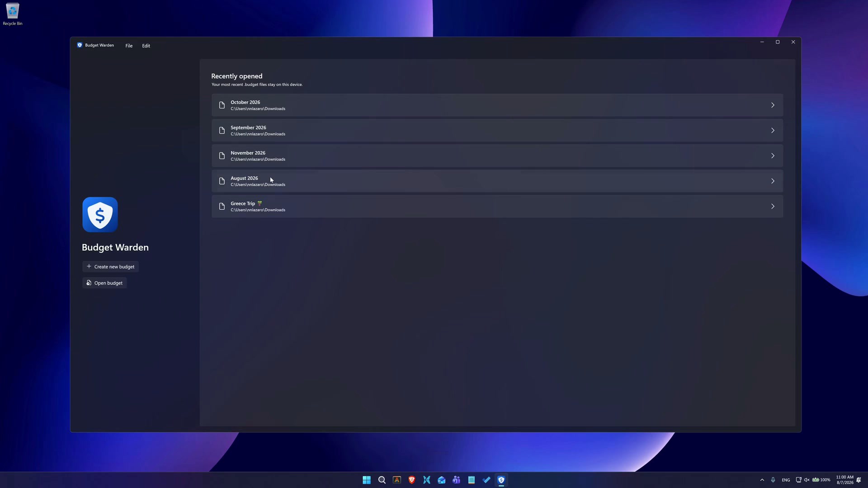Open the File menu
Image resolution: width=868 pixels, height=488 pixels.
129,46
